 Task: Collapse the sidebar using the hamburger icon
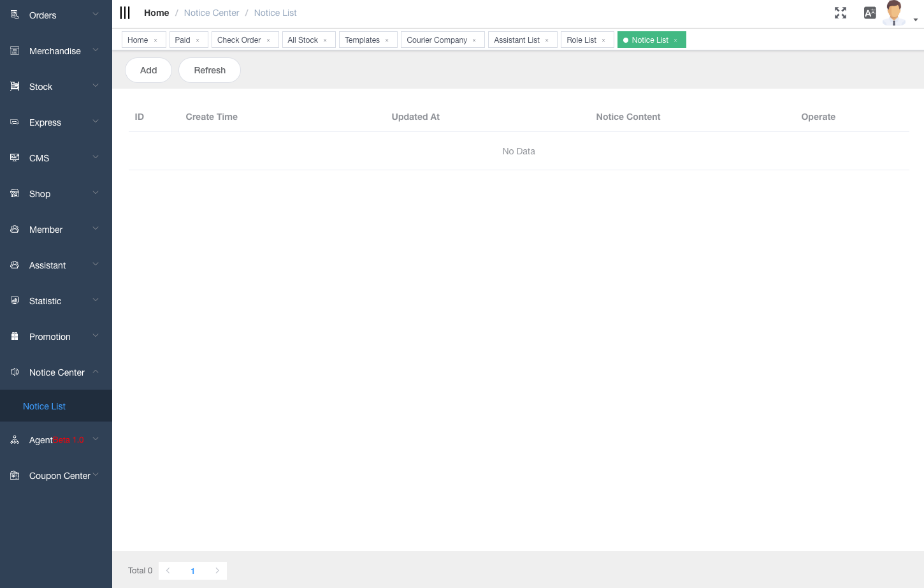[125, 12]
